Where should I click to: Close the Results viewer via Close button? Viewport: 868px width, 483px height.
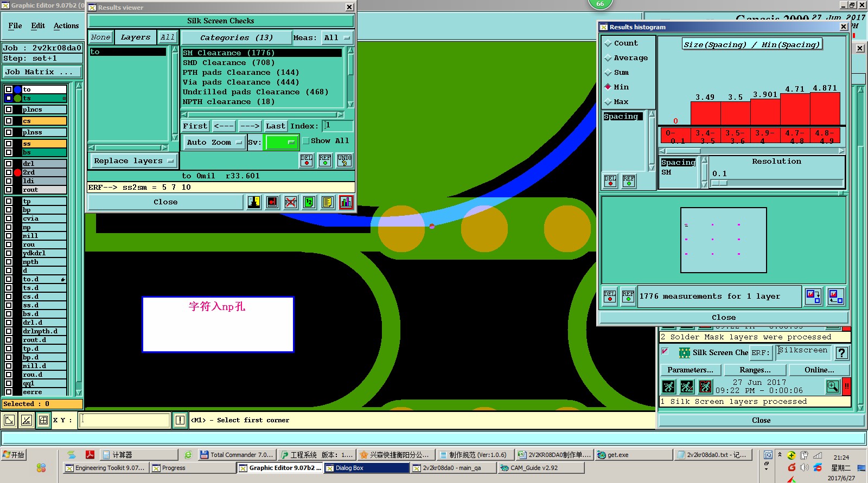pyautogui.click(x=165, y=202)
